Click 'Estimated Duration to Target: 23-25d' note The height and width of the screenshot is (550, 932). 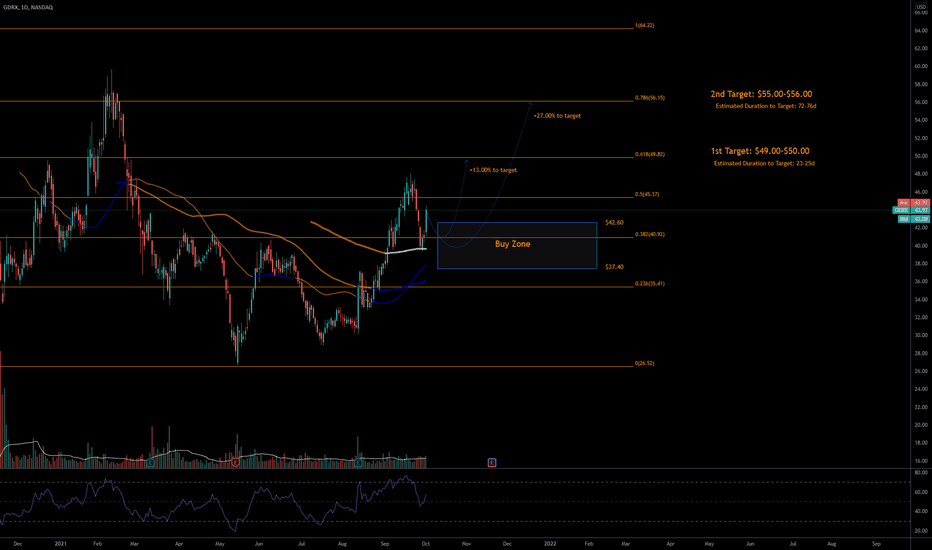(764, 163)
